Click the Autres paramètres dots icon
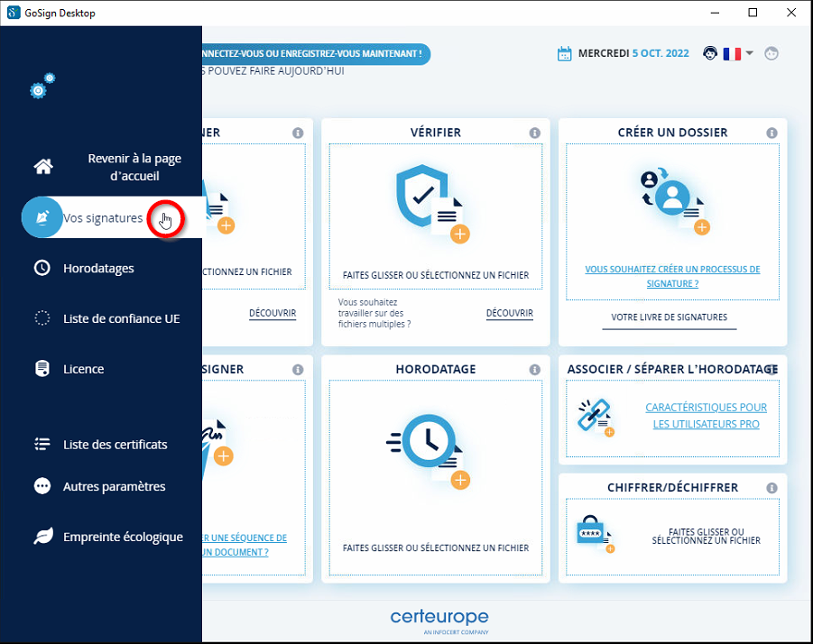Viewport: 813px width, 644px height. pos(42,486)
